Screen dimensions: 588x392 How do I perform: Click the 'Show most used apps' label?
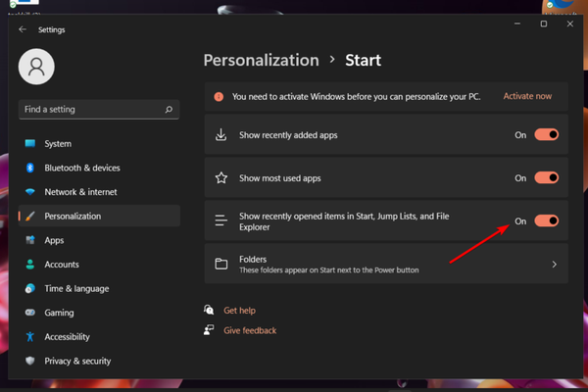[x=280, y=178]
